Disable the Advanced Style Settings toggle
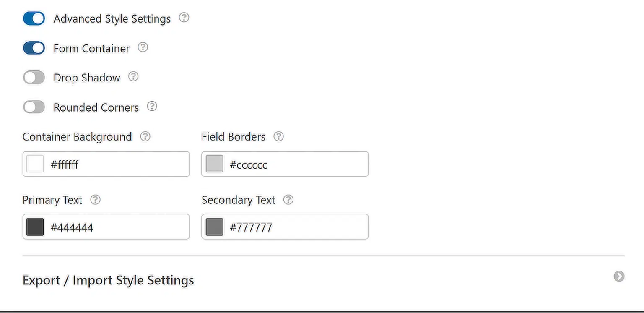This screenshot has width=644, height=313. click(x=34, y=18)
